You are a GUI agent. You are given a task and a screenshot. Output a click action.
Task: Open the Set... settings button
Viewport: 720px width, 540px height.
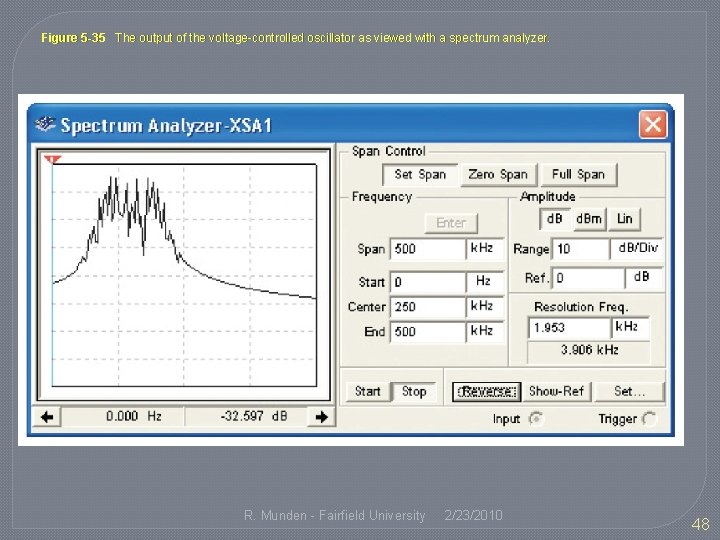630,392
